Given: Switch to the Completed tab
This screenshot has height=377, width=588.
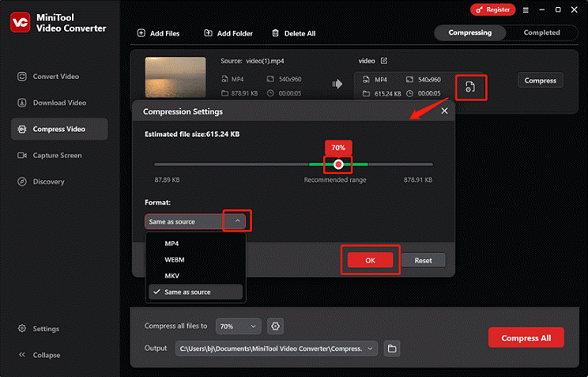Looking at the screenshot, I should 541,32.
